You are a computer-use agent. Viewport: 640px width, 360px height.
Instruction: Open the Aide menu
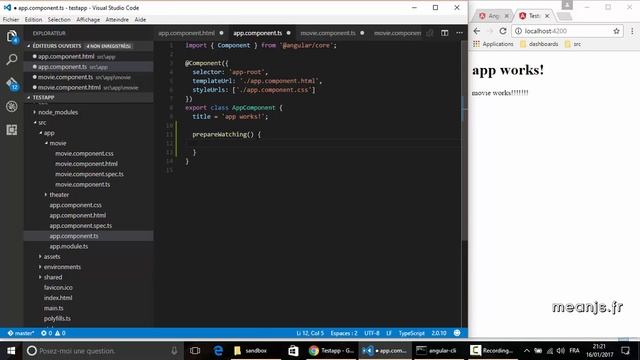click(x=140, y=20)
